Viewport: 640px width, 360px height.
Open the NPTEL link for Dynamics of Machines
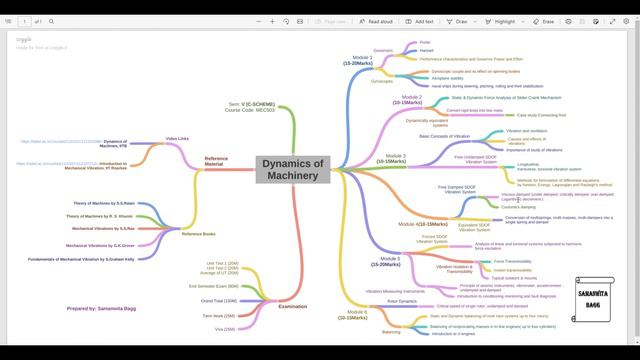61,141
